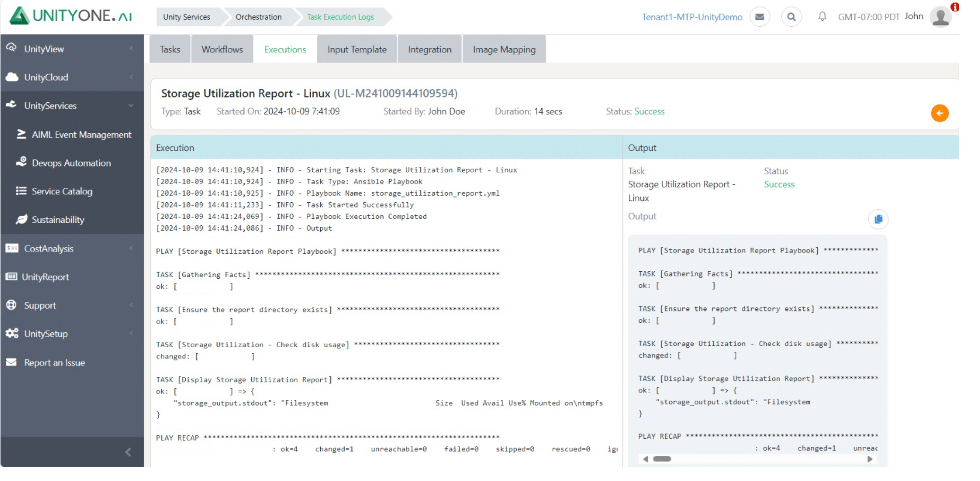980x481 pixels.
Task: Click 'Playbook Name: storage_utilization_report.yml' log line
Action: pyautogui.click(x=328, y=193)
